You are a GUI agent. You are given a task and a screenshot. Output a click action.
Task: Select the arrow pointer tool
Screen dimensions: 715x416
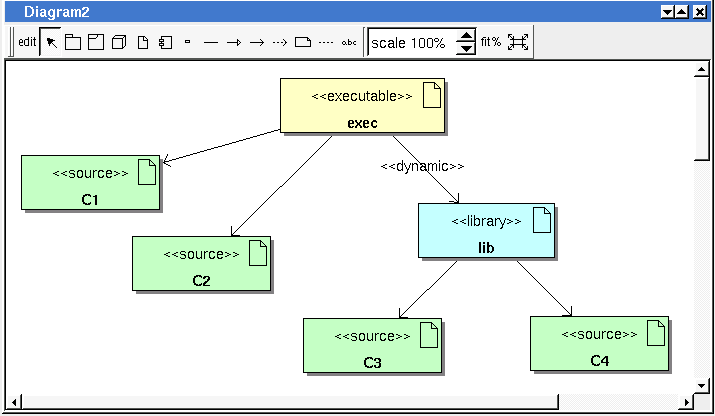pos(51,42)
